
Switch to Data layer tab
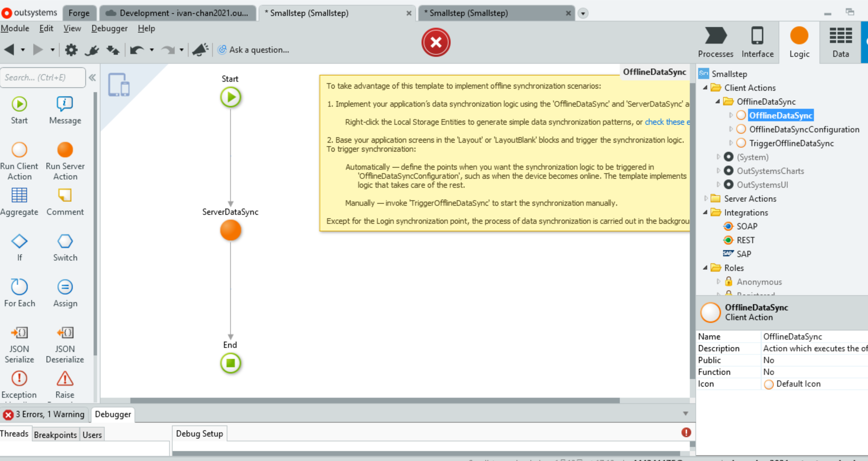[x=841, y=42]
